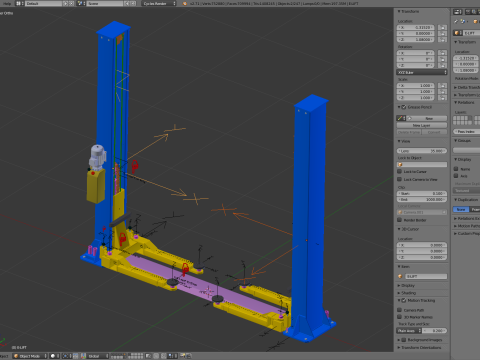The image size is (480, 360).
Task: Click the Scene name field in header
Action: coord(105,3)
